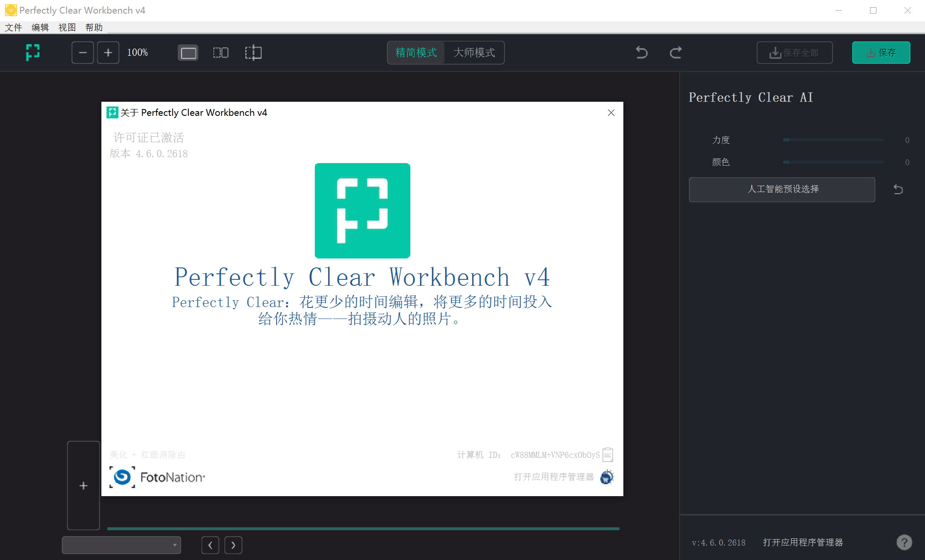Undo the last edit
This screenshot has width=925, height=560.
pos(642,52)
